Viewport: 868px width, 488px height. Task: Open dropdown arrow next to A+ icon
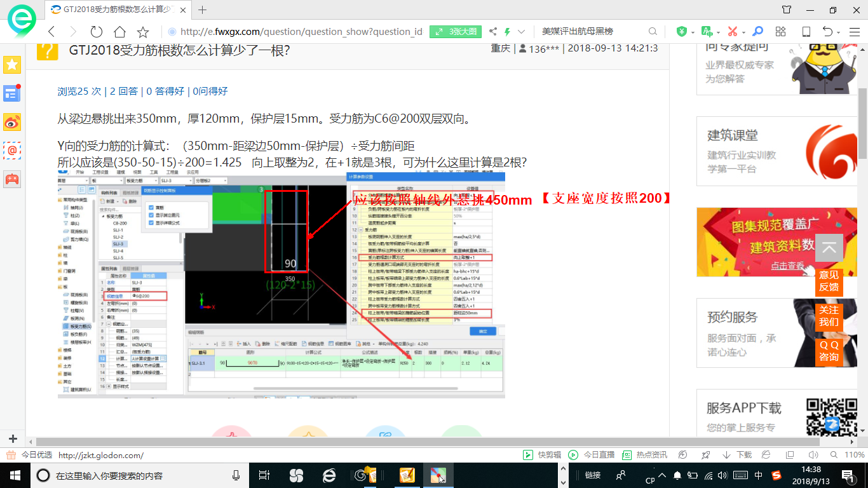tap(717, 32)
